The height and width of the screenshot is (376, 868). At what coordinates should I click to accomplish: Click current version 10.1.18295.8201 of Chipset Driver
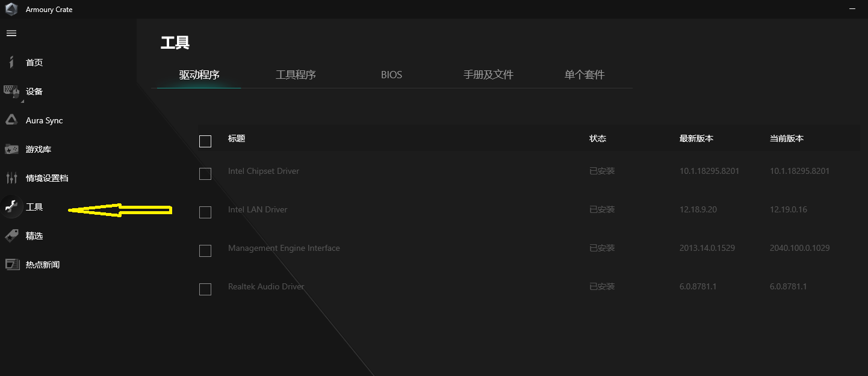[800, 171]
